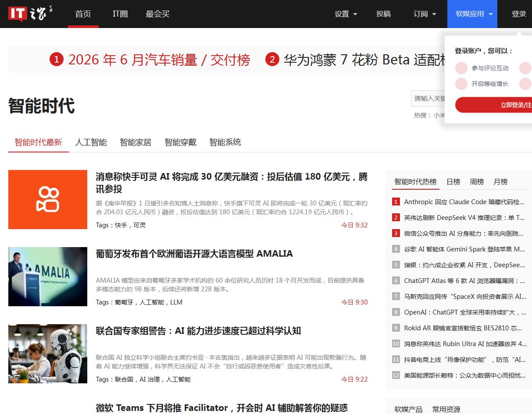This screenshot has width=532, height=414.
Task: Select the 智能时代最新 tab
Action: pyautogui.click(x=39, y=142)
